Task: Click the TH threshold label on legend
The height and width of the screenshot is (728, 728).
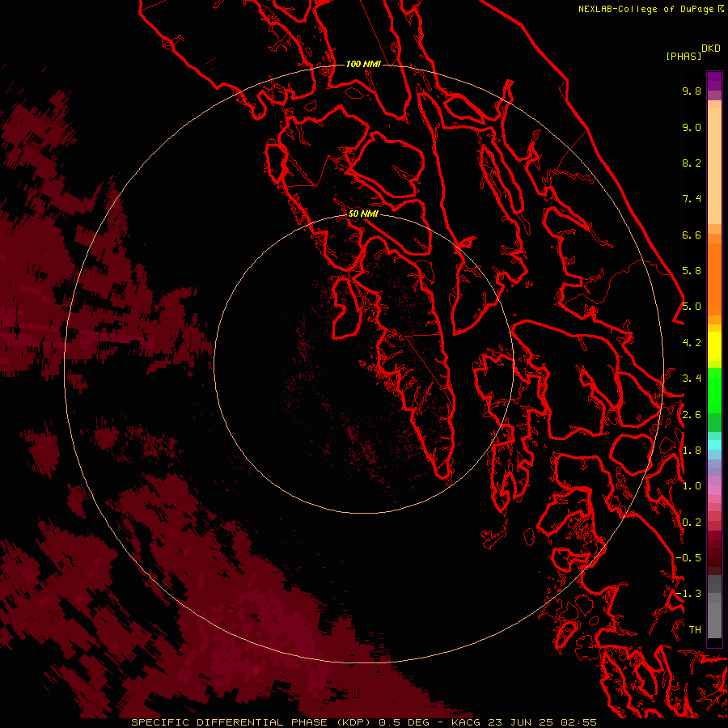Action: [695, 630]
